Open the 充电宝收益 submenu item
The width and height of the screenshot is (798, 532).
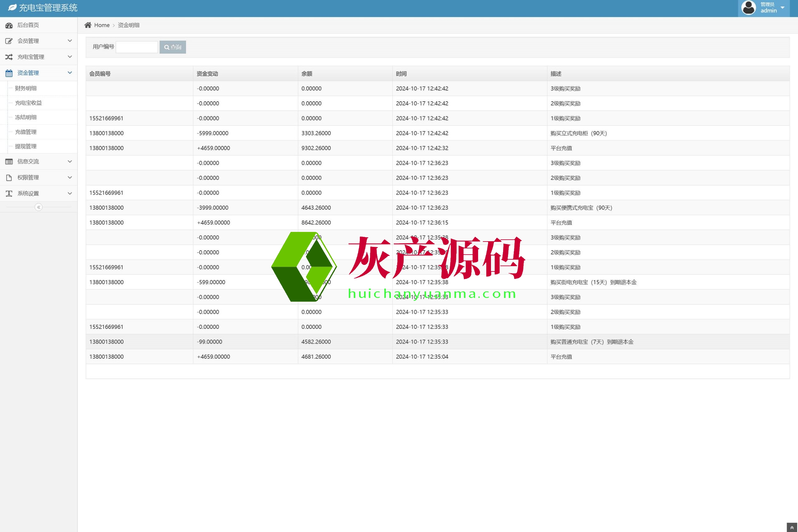(28, 103)
